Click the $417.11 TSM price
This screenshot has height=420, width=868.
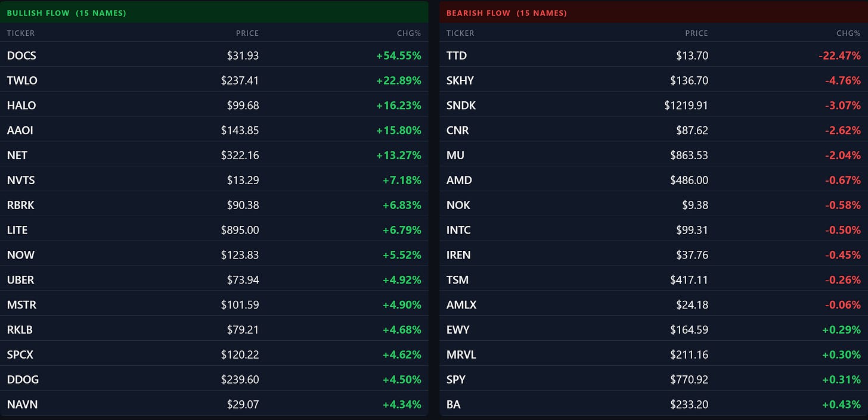689,280
